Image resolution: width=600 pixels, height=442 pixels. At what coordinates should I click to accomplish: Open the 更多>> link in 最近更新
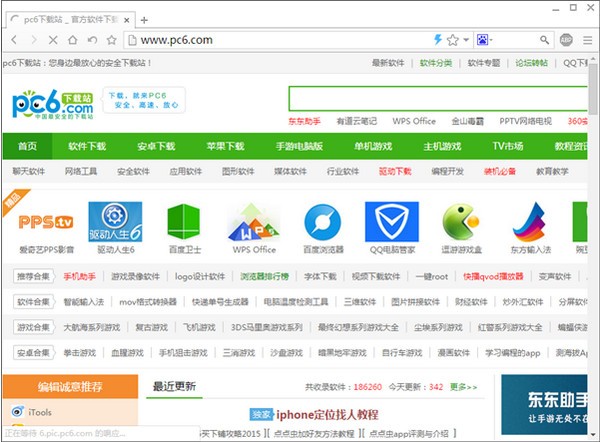pos(463,386)
